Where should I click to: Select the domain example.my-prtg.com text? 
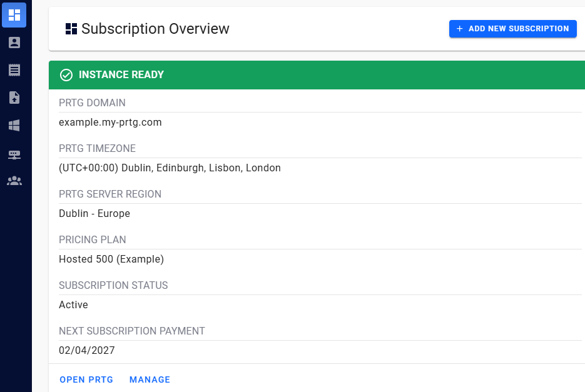pyautogui.click(x=110, y=123)
